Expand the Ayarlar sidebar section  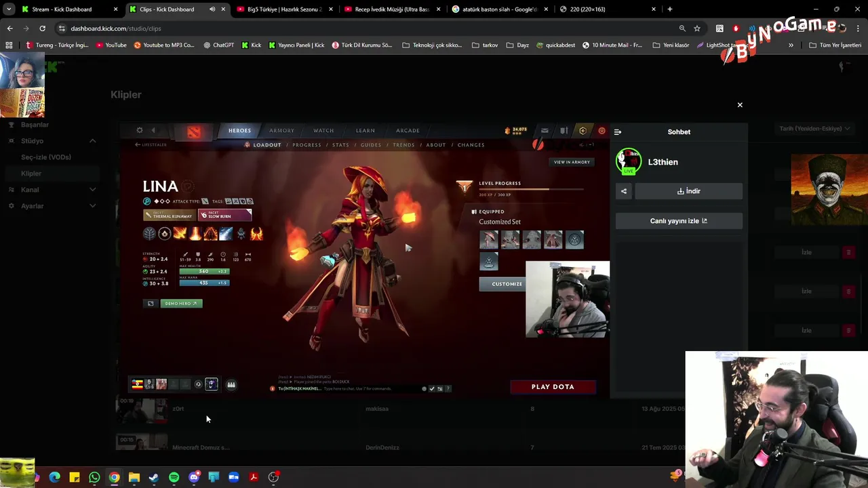(93, 206)
